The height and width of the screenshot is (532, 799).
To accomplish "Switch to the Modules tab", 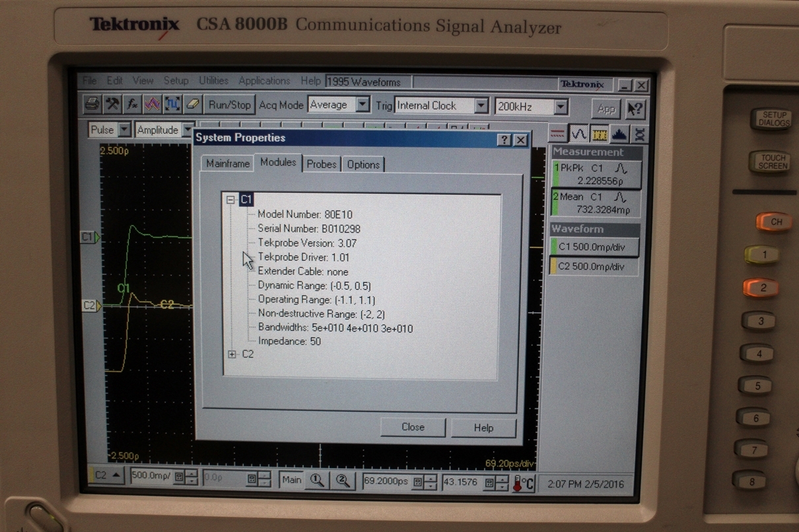I will (278, 162).
